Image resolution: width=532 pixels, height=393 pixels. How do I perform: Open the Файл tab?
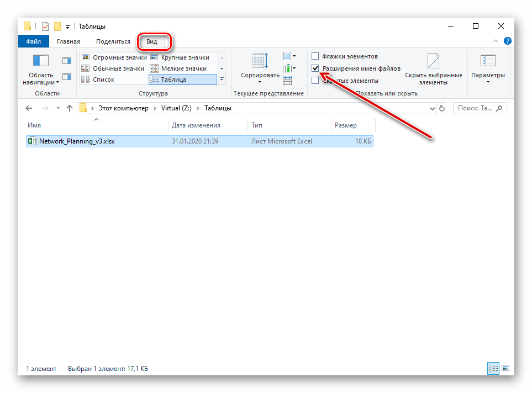34,41
